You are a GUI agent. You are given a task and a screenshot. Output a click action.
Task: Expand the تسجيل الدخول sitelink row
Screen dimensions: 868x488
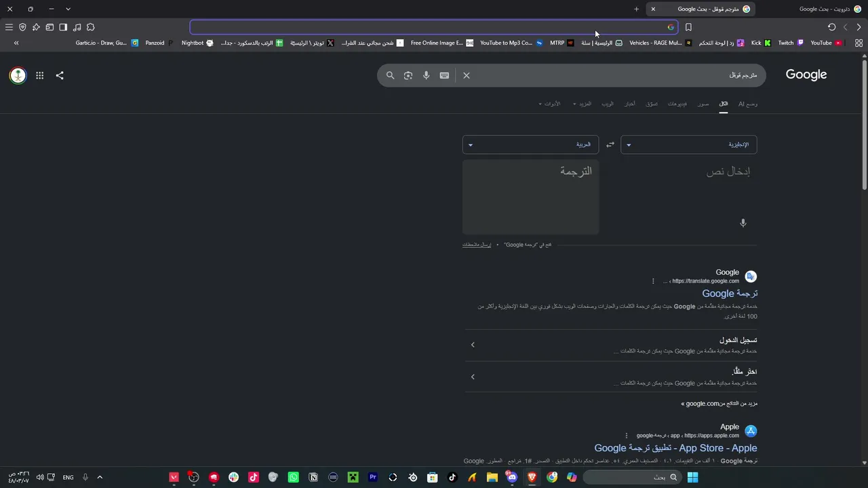coord(610,345)
